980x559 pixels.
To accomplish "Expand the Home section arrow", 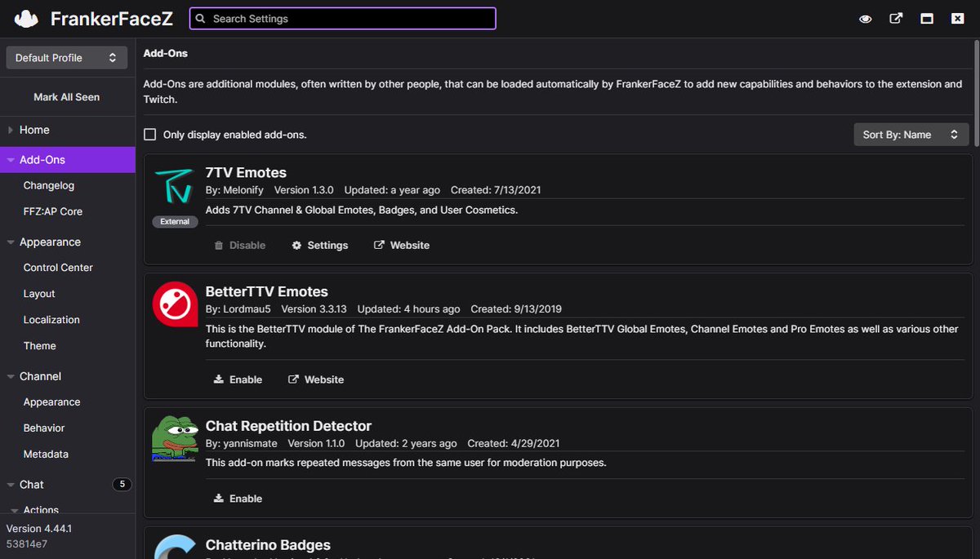I will (11, 130).
